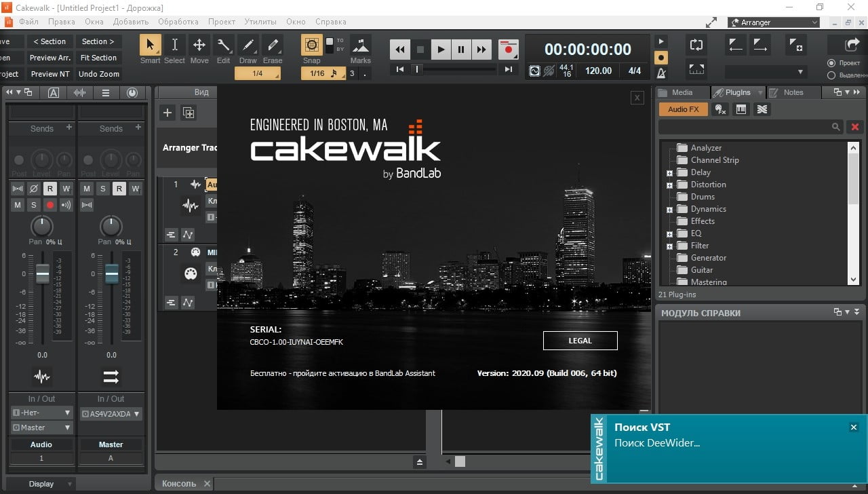Jump to project end button
The width and height of the screenshot is (868, 494).
pos(508,69)
